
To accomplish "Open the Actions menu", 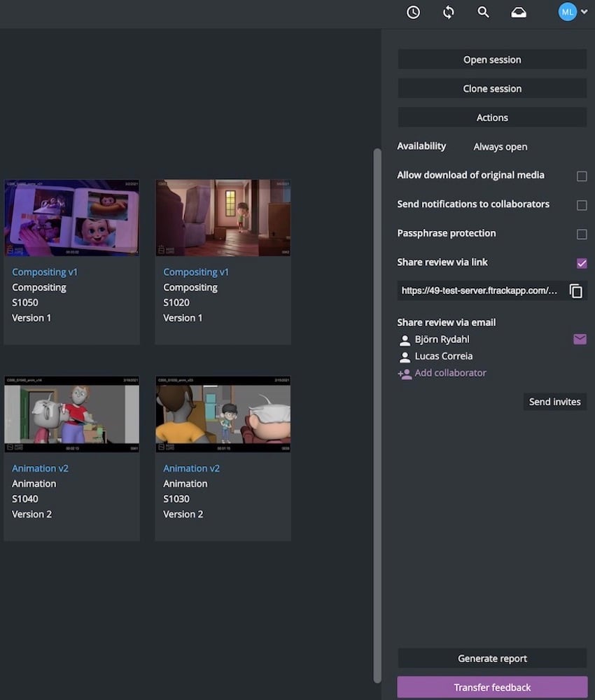I will click(492, 118).
